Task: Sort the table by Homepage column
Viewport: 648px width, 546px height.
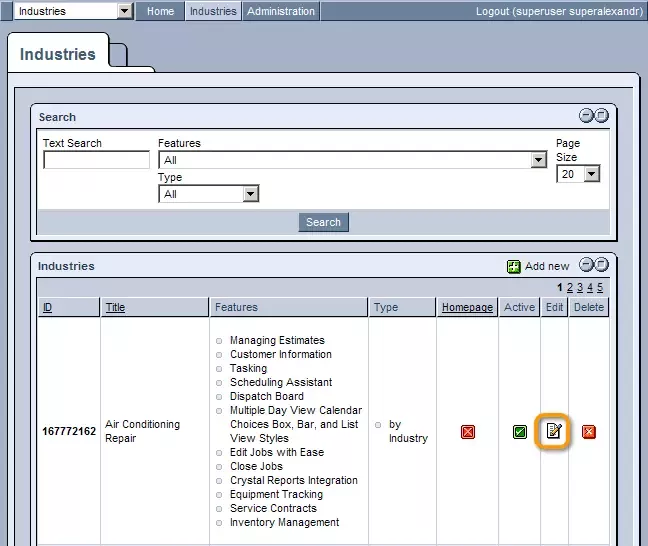Action: [x=467, y=308]
